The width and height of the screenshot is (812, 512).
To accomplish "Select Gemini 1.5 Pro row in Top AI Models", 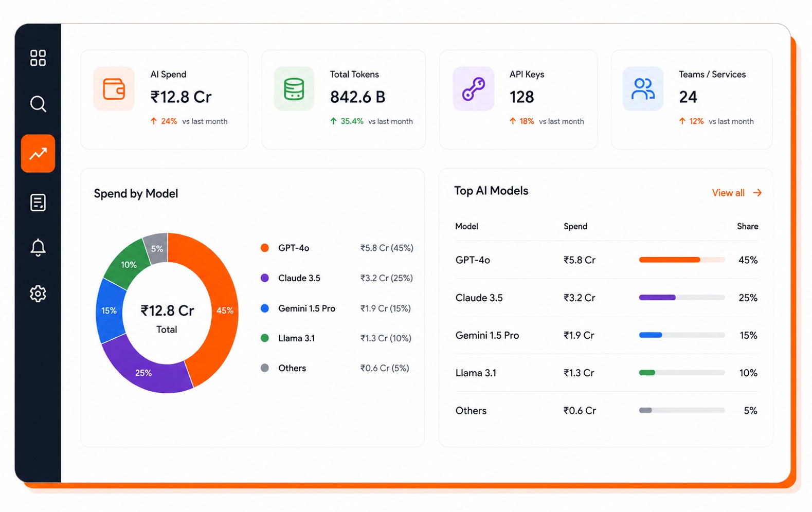I will coord(607,335).
